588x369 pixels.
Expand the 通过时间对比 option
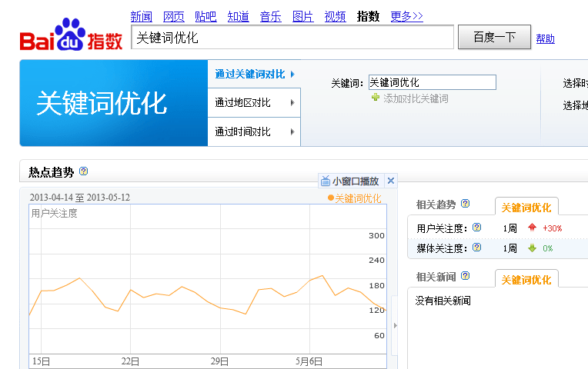(253, 131)
